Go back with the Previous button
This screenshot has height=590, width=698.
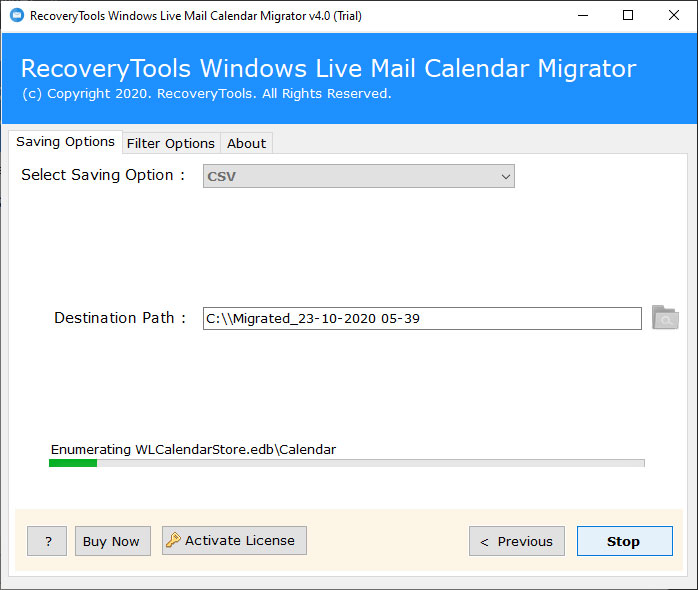(x=517, y=541)
